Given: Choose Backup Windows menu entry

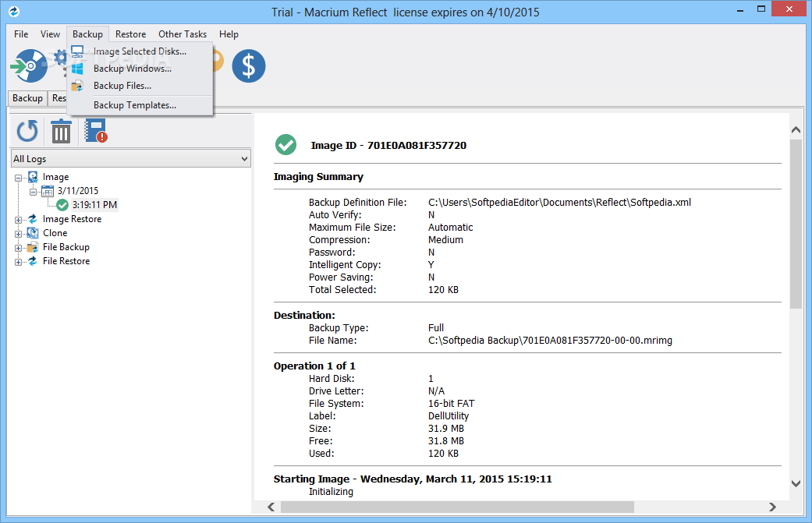Looking at the screenshot, I should (140, 69).
